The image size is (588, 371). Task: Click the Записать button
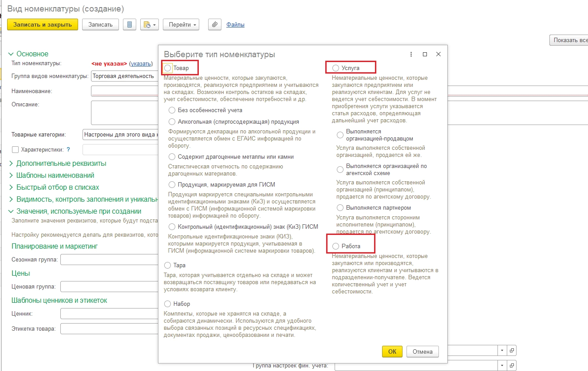click(x=100, y=24)
